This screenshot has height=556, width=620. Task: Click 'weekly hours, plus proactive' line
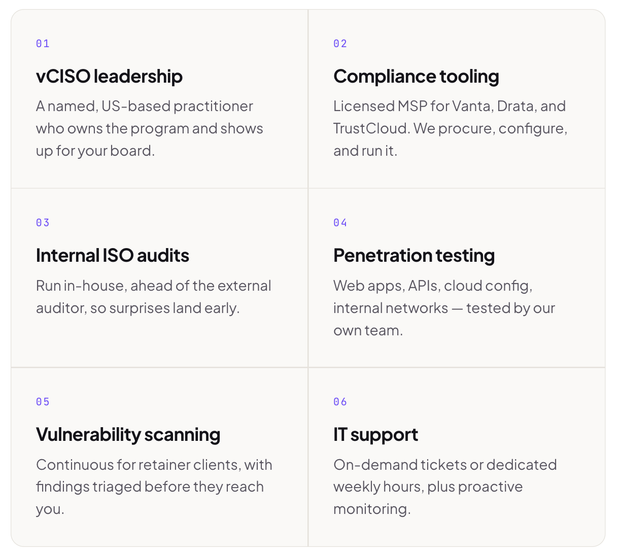click(x=428, y=487)
